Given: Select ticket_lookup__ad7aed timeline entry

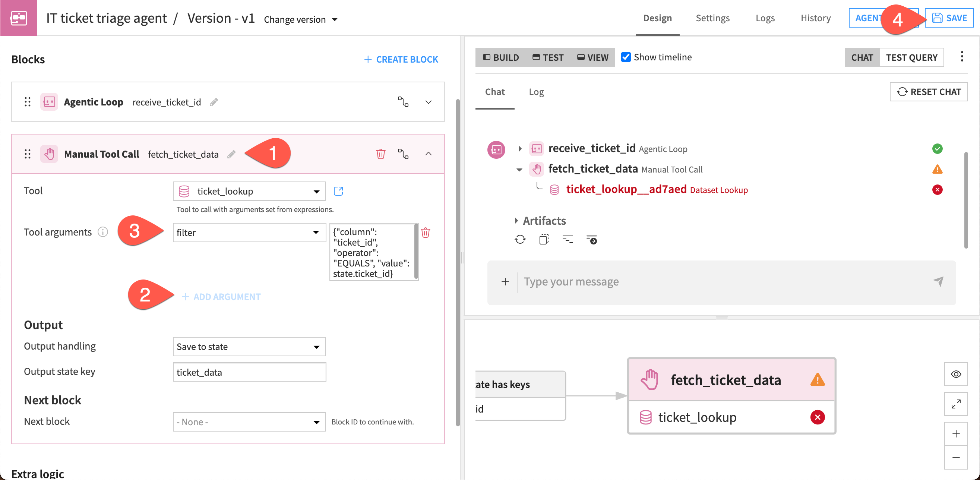Looking at the screenshot, I should click(657, 189).
